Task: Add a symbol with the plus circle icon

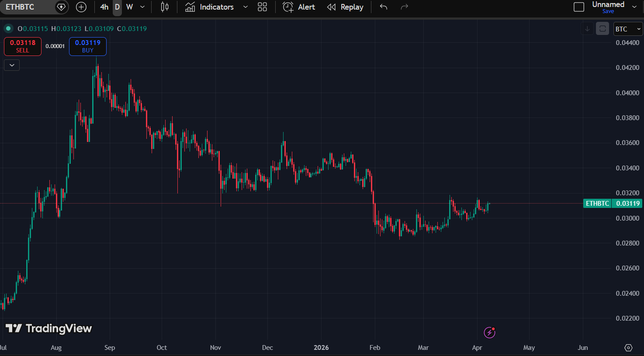Action: click(81, 7)
